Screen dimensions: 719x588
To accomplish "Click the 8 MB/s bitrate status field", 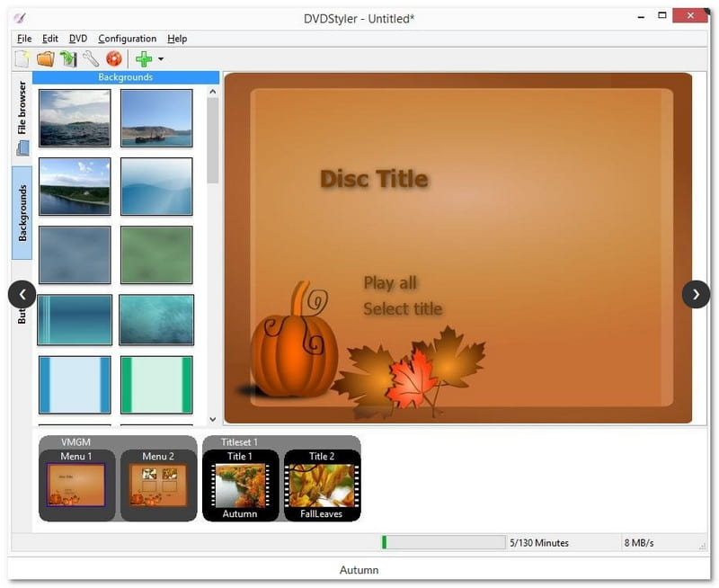I will click(639, 543).
